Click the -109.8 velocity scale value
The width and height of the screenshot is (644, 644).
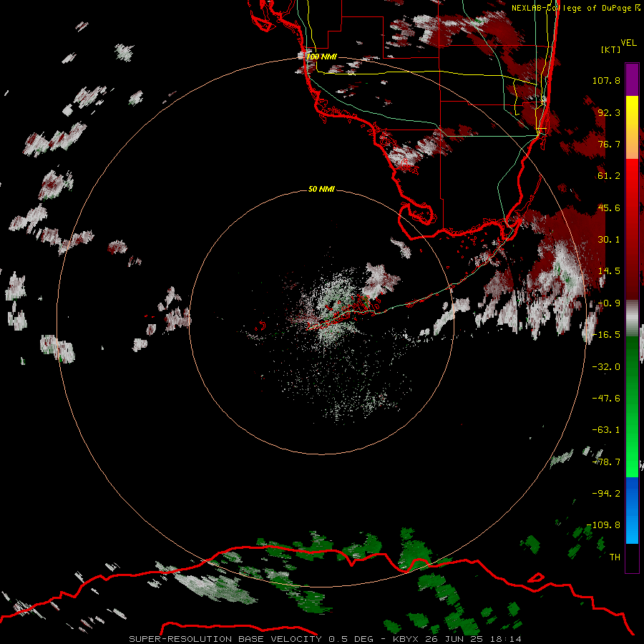604,525
